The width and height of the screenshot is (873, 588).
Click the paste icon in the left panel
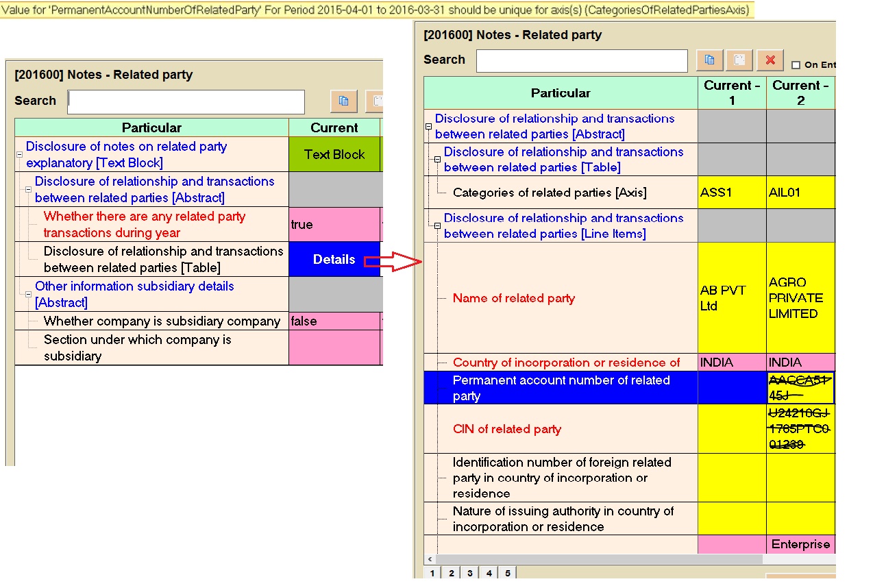pos(374,101)
